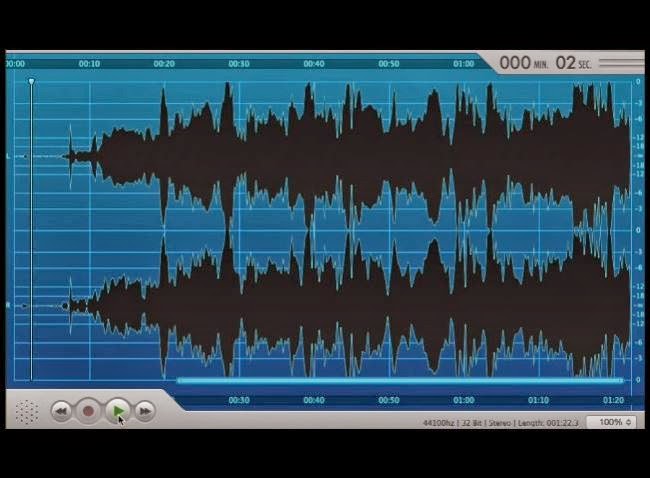The width and height of the screenshot is (650, 478).
Task: Click the 00:40 mark on top ruler
Action: coord(314,63)
